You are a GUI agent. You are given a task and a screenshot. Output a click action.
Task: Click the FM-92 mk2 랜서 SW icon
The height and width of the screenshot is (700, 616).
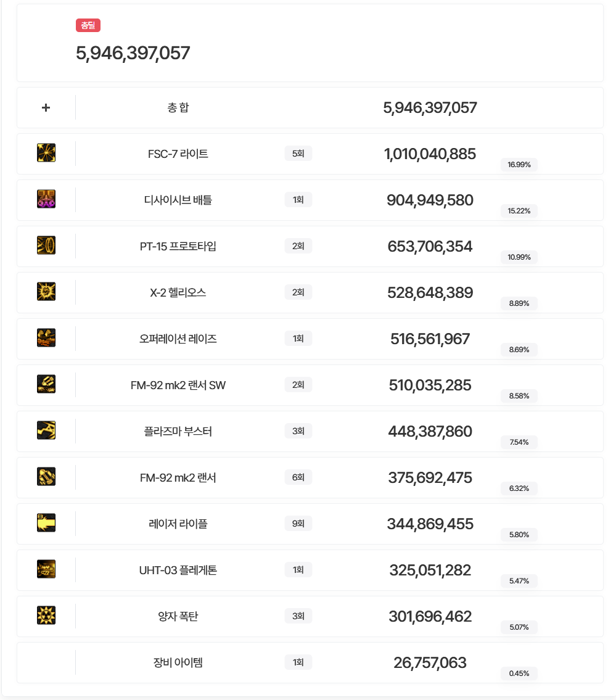point(46,384)
